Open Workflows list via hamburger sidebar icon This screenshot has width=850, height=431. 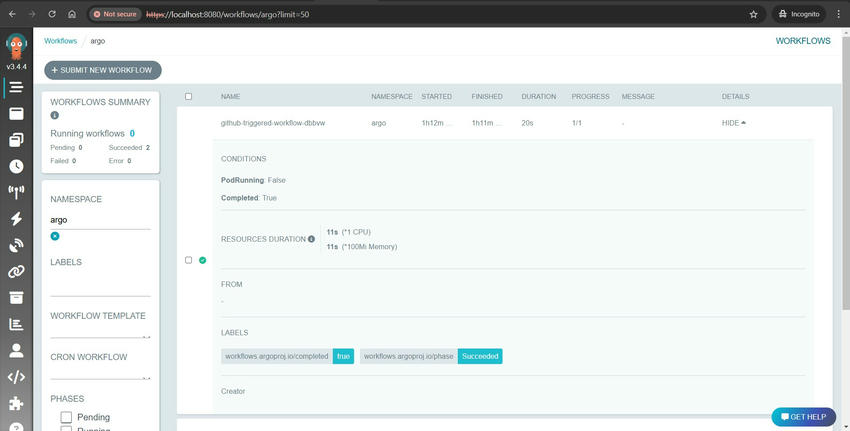pos(16,87)
